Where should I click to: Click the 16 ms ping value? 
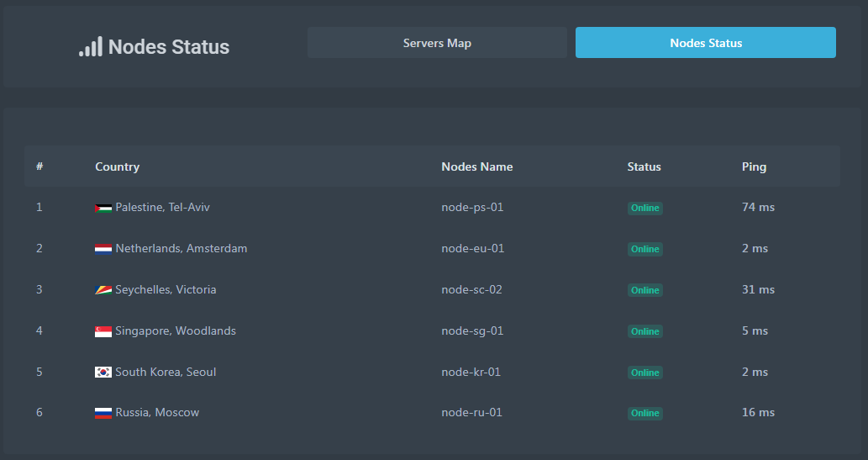pos(758,412)
